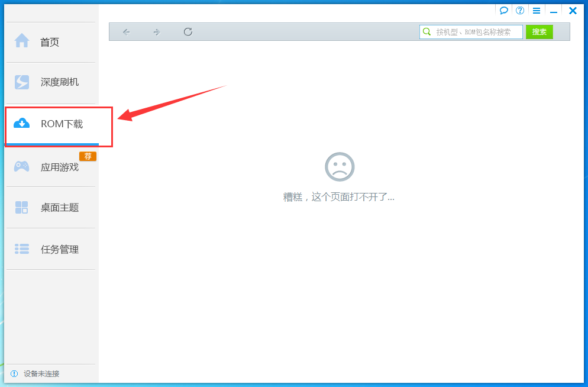The image size is (588, 387).
Task: Open the hamburger main menu
Action: point(536,10)
